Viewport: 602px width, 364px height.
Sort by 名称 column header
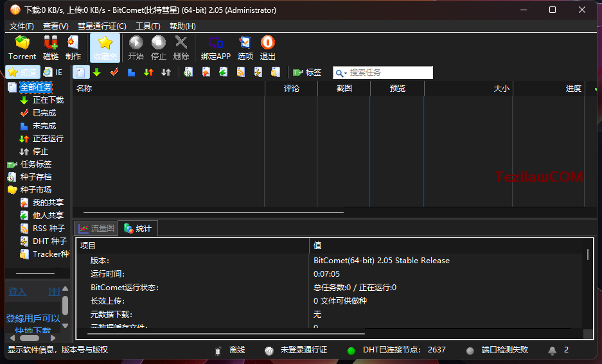168,88
